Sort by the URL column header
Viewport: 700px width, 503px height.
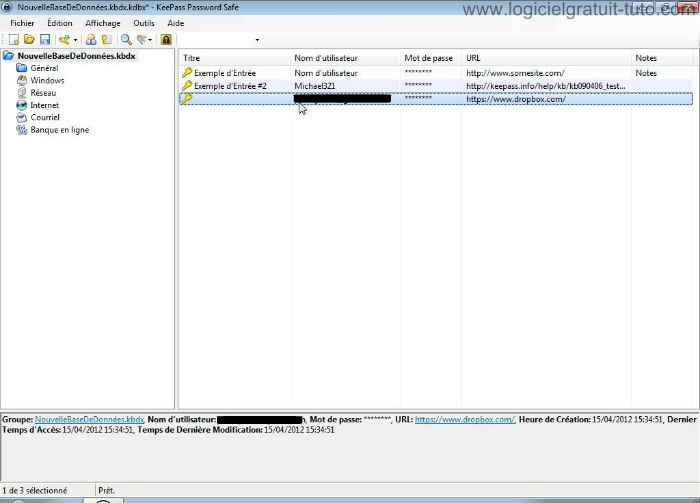[x=546, y=58]
